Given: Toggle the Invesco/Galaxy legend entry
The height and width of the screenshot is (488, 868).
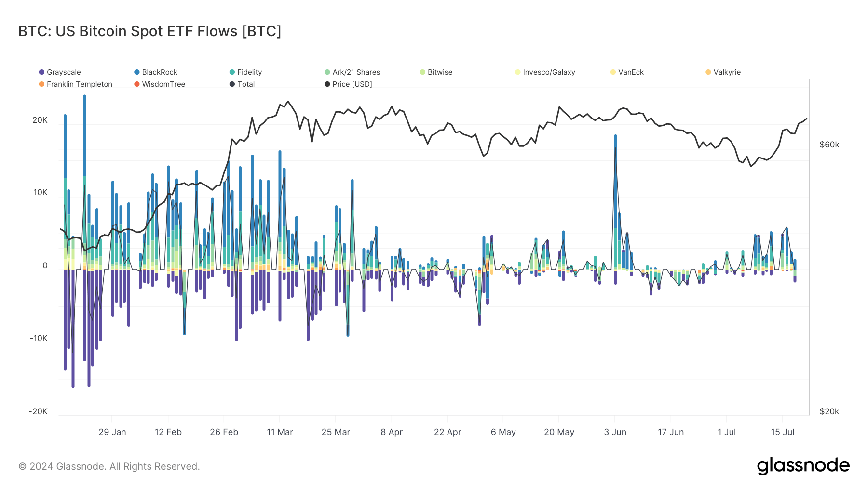Looking at the screenshot, I should (x=545, y=72).
